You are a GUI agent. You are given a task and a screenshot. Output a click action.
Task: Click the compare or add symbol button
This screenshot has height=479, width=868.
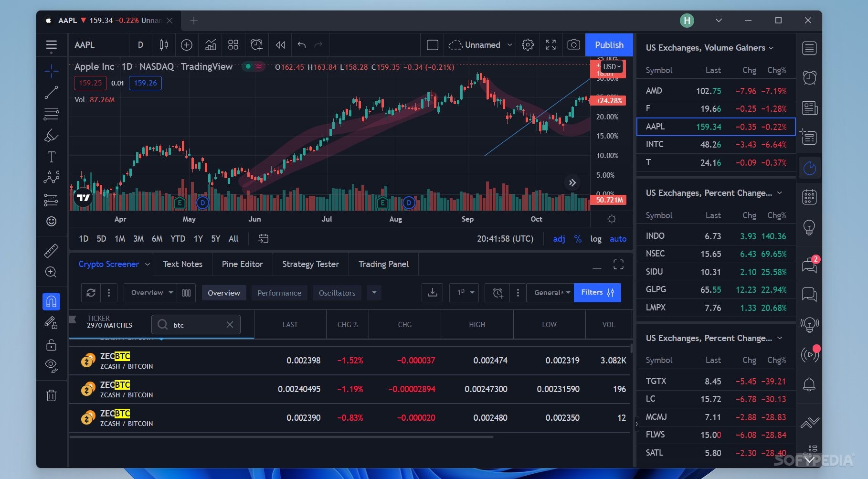tap(187, 45)
